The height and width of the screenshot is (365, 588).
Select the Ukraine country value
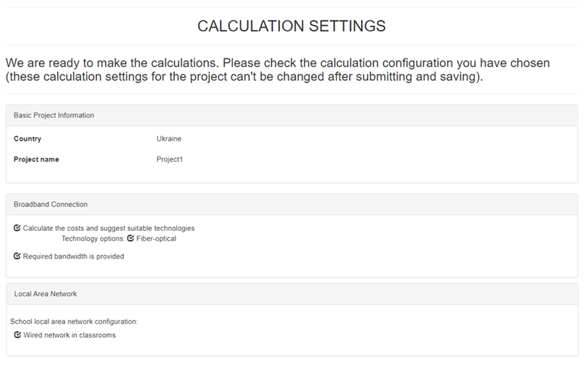[169, 139]
